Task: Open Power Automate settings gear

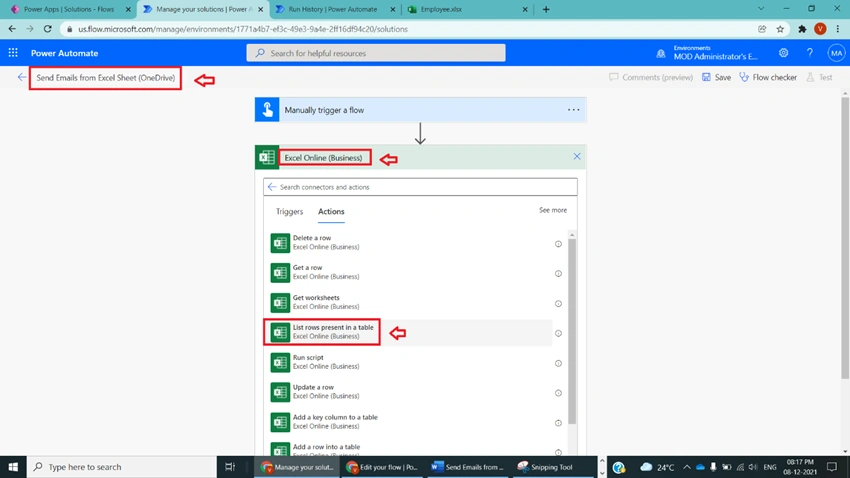Action: coord(783,53)
